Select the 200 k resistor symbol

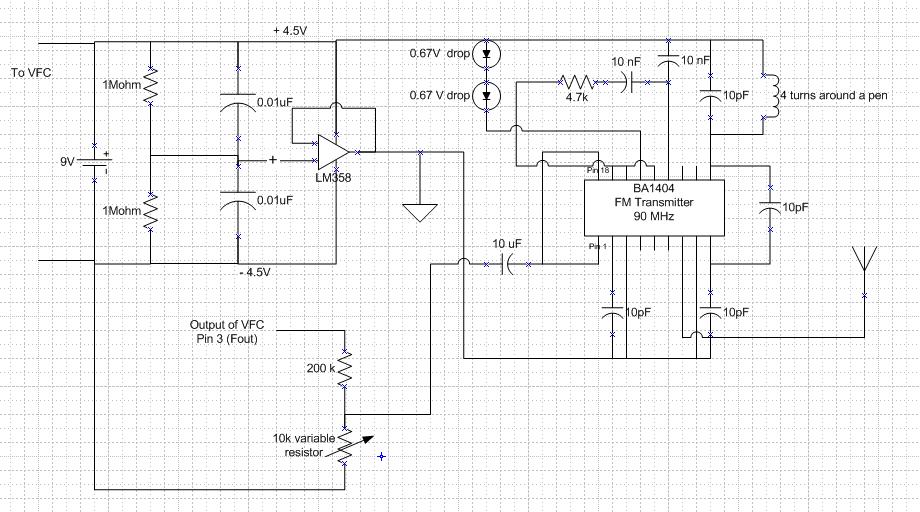pyautogui.click(x=344, y=369)
